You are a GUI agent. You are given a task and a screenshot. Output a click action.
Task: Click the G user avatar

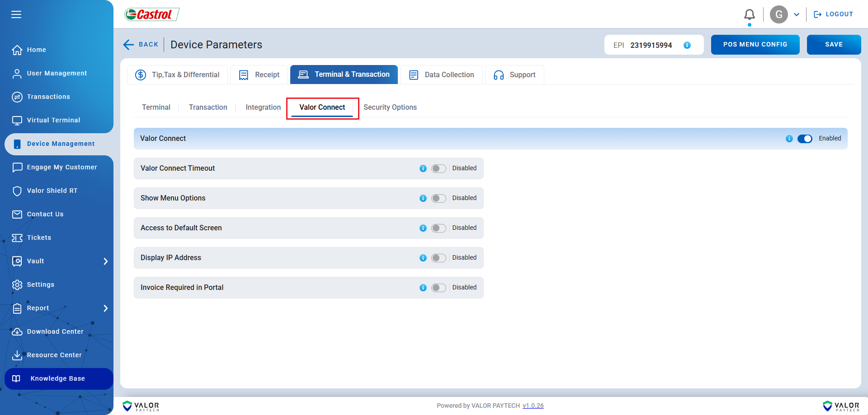point(779,14)
